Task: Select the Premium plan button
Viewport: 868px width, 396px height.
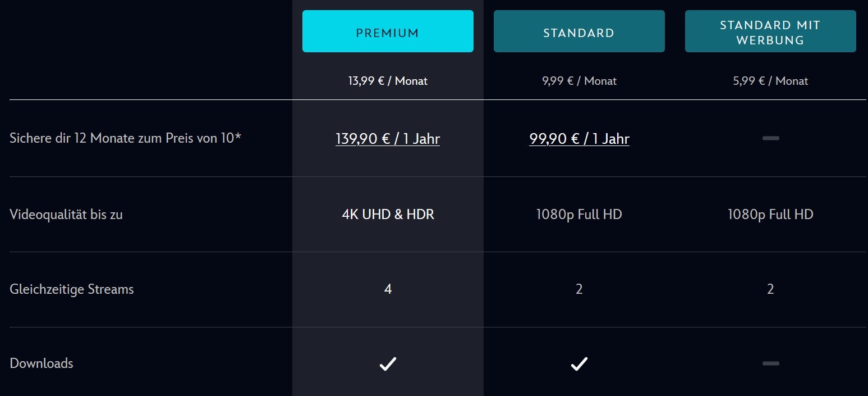Action: coord(388,31)
